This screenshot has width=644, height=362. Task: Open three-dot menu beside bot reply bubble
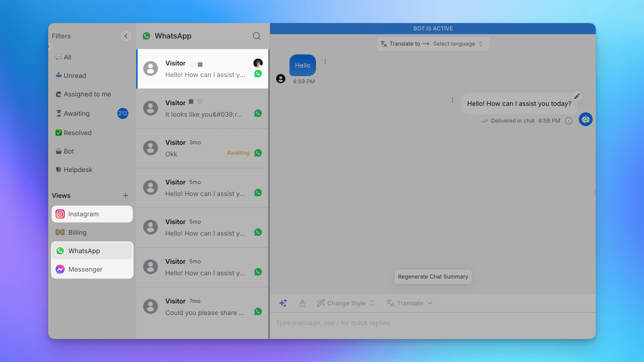[452, 100]
